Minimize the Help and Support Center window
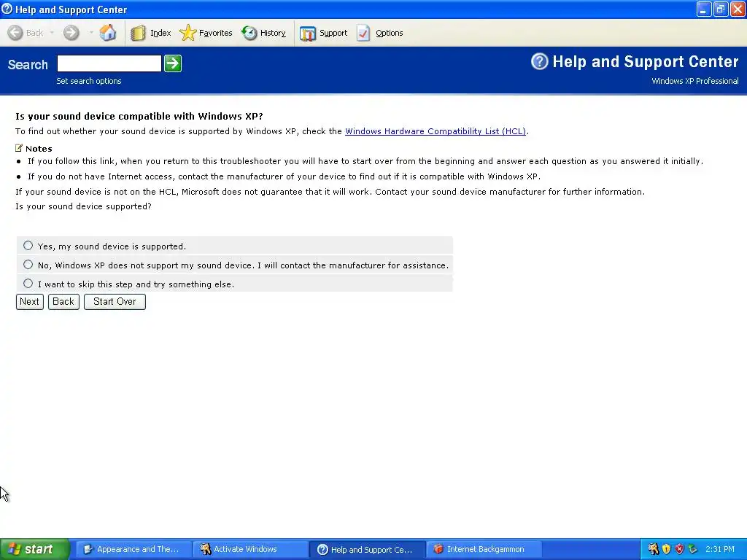747x560 pixels. (x=704, y=9)
